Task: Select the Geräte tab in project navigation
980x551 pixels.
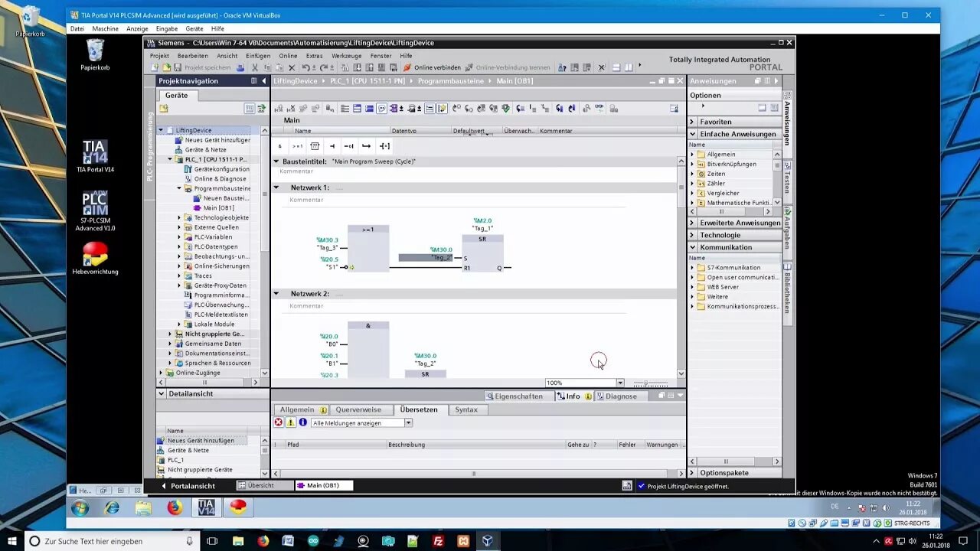Action: click(177, 96)
